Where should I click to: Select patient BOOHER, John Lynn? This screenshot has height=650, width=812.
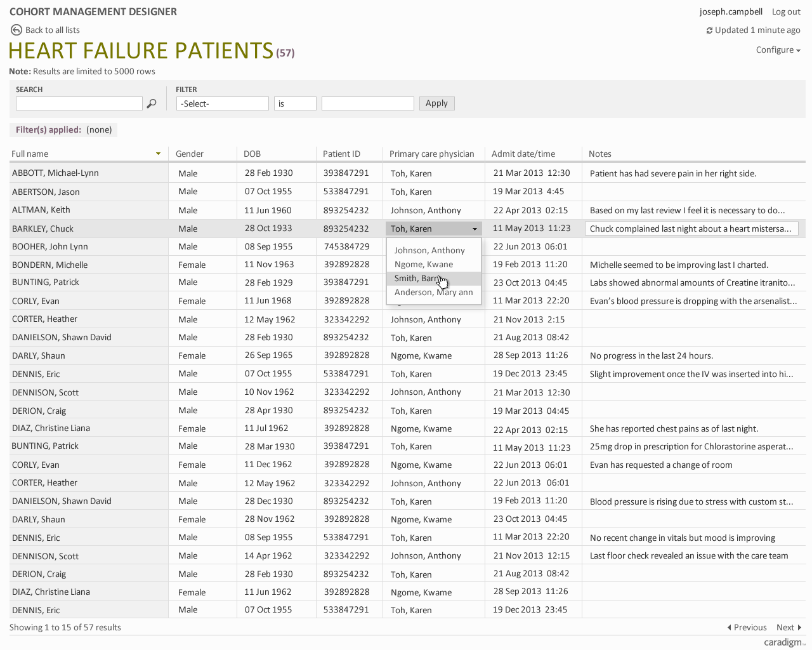click(x=50, y=246)
